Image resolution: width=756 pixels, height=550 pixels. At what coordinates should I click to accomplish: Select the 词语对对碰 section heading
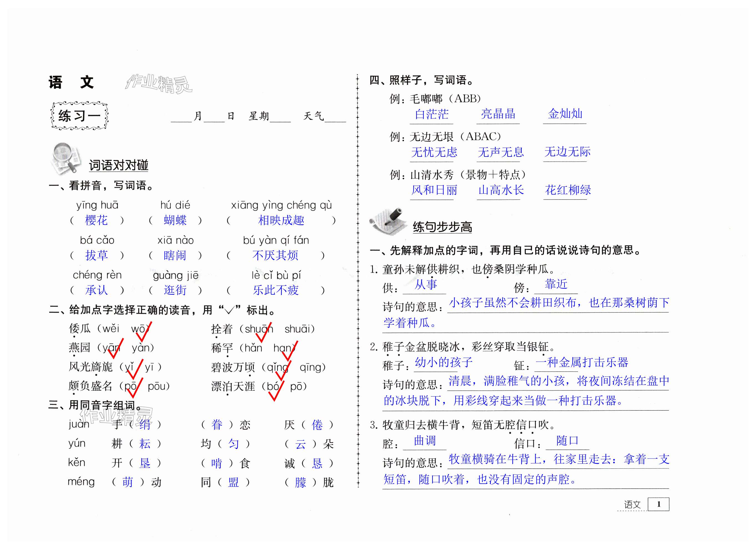tap(118, 165)
